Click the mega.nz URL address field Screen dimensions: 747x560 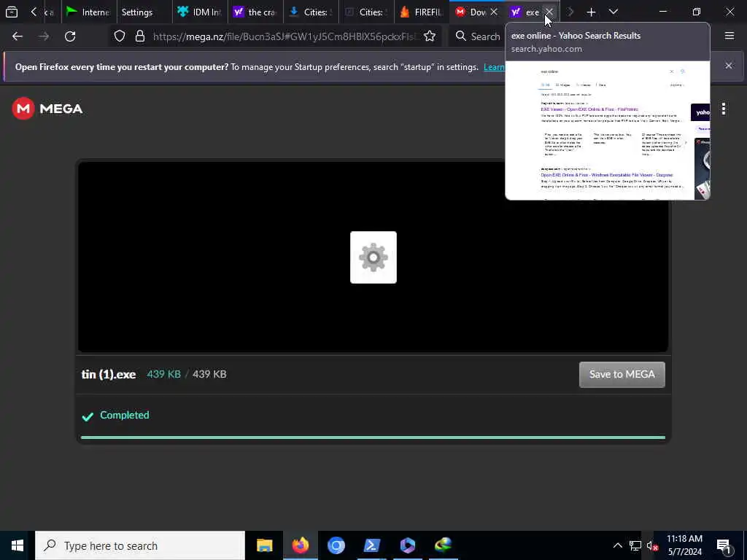[286, 36]
